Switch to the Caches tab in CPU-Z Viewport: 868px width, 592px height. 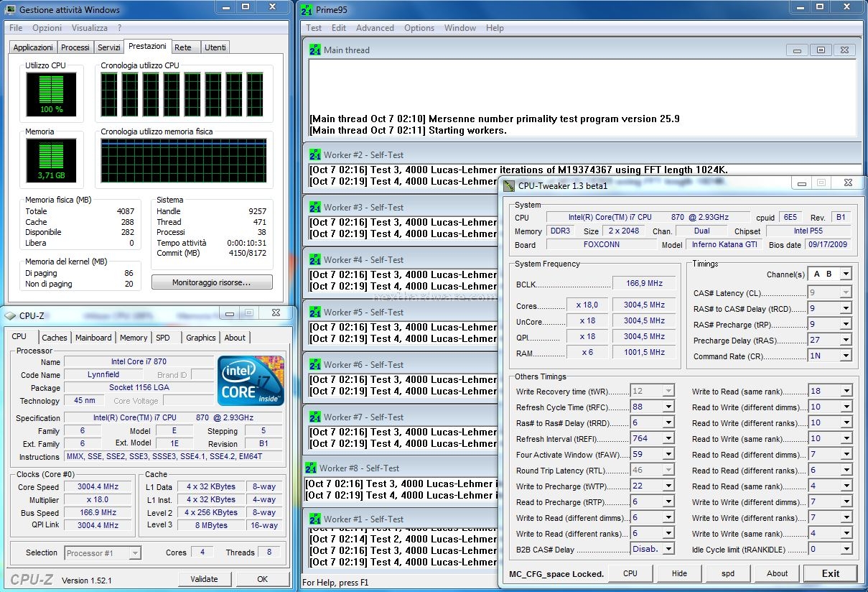tap(55, 338)
